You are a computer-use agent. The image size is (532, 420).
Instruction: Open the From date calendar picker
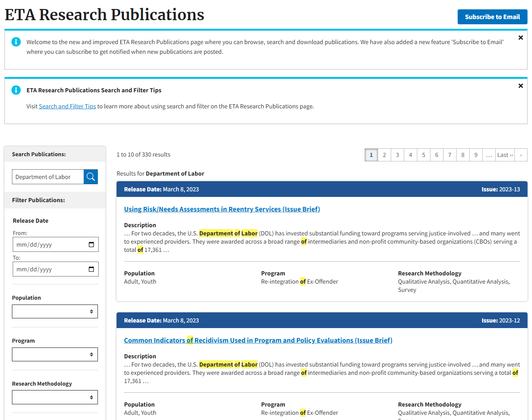[91, 245]
